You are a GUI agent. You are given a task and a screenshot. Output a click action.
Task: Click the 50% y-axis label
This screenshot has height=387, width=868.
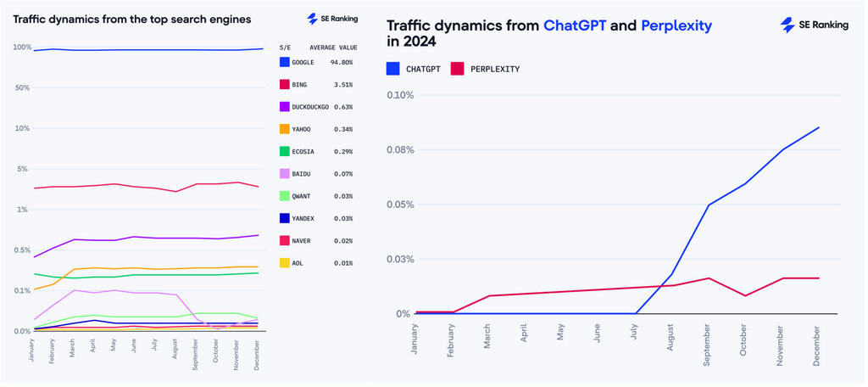coord(23,87)
